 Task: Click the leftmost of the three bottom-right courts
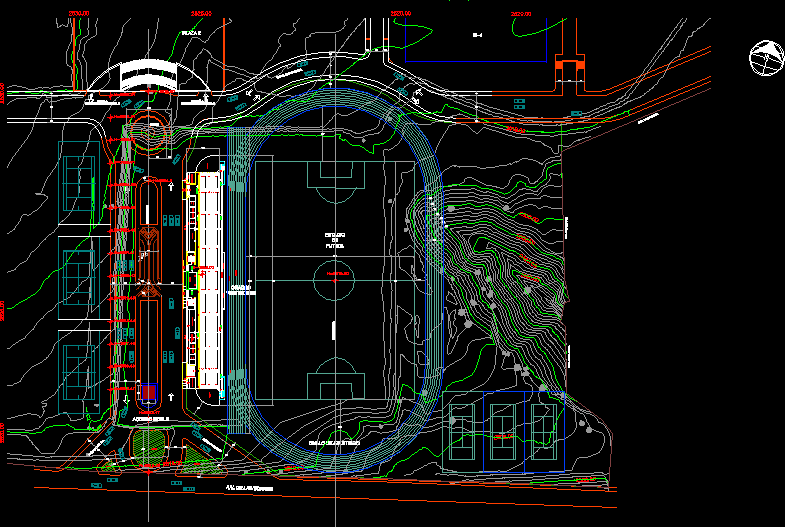[x=463, y=433]
